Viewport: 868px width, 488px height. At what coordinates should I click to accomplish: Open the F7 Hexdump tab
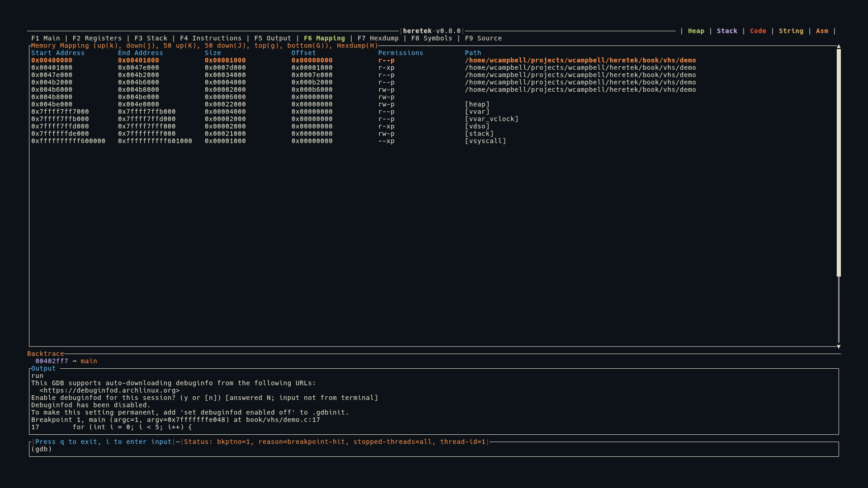click(x=378, y=38)
